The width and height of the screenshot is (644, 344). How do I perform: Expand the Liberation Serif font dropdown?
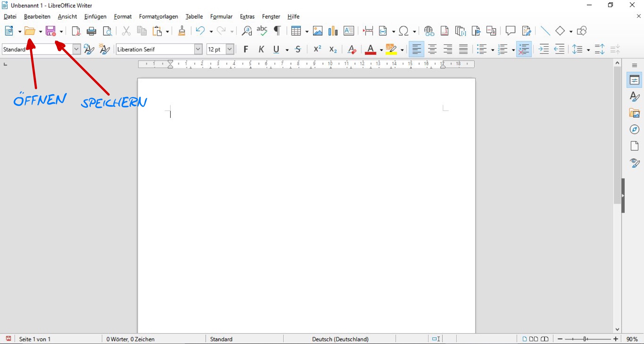(x=198, y=49)
